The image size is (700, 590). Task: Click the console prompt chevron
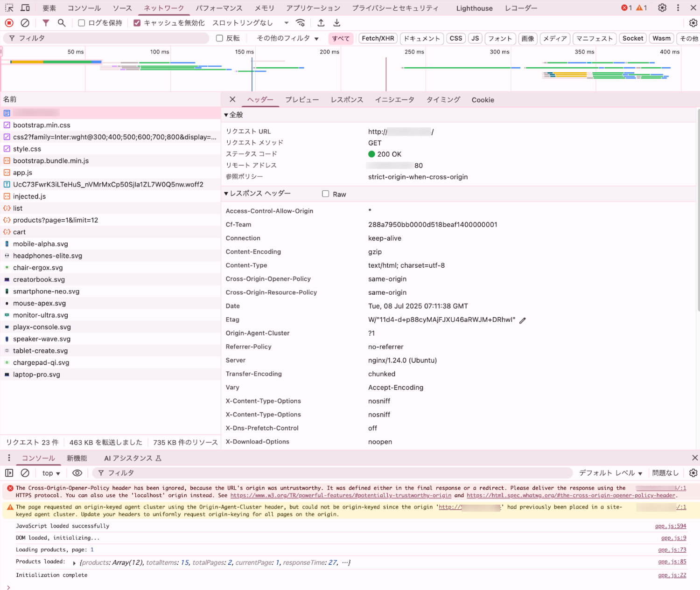tap(8, 587)
